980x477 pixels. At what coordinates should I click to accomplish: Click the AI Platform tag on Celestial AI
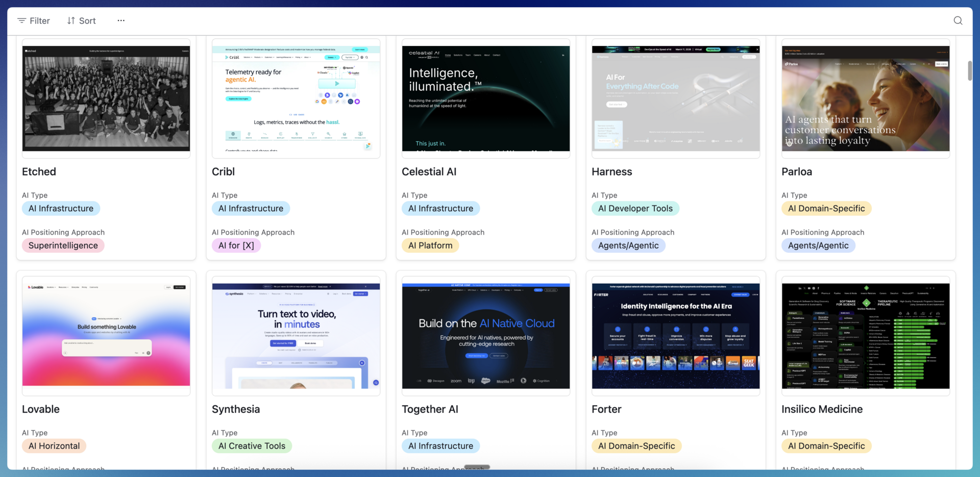coord(430,245)
